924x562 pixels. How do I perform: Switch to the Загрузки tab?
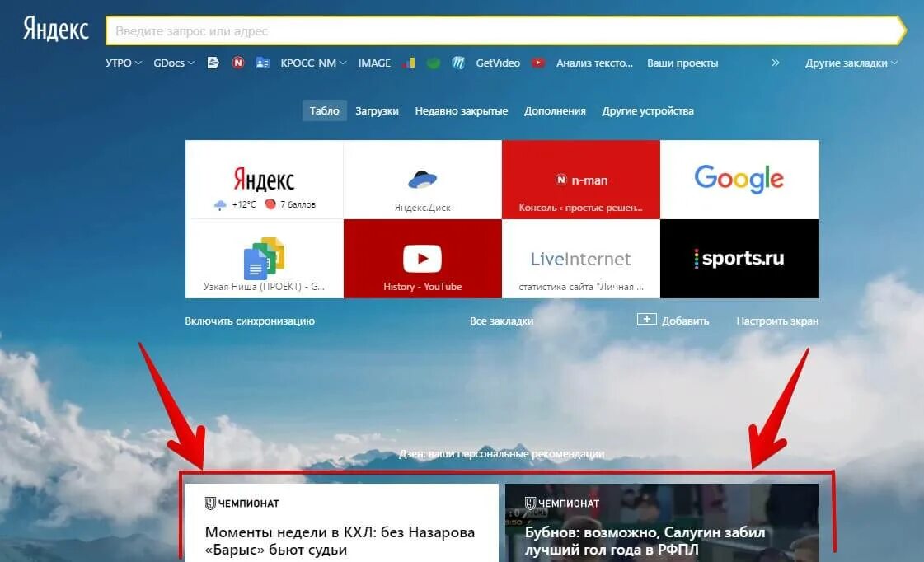378,110
